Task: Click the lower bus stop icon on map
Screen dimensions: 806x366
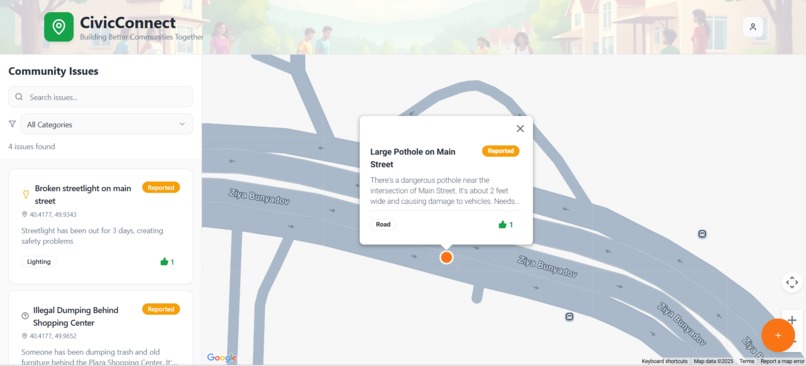Action: point(569,317)
